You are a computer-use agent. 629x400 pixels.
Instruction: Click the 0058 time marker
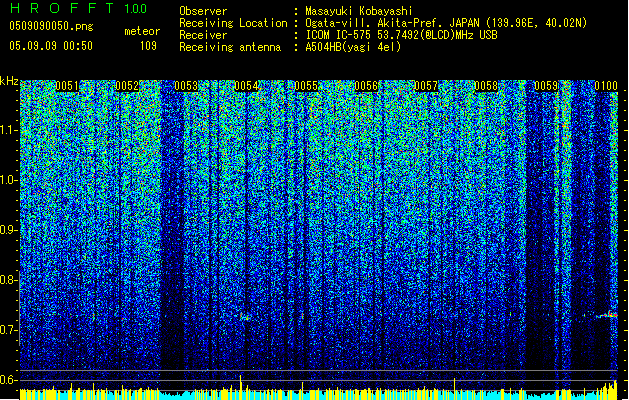[x=486, y=86]
